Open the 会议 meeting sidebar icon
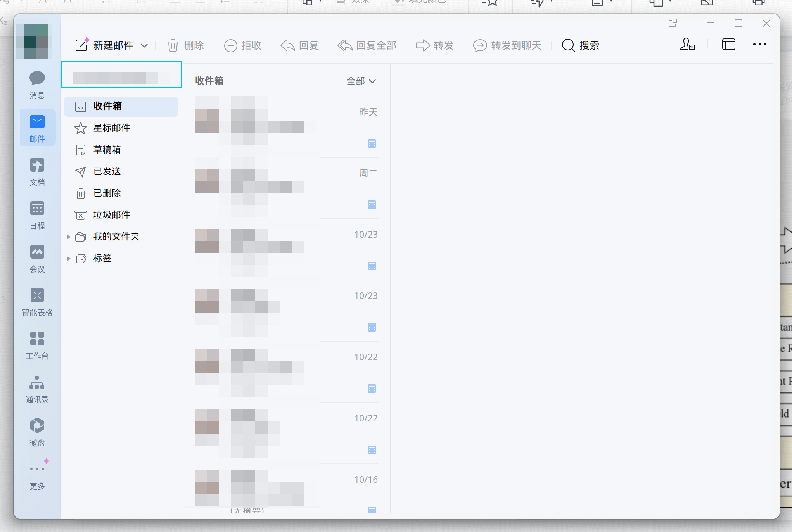The image size is (792, 532). pos(37,259)
